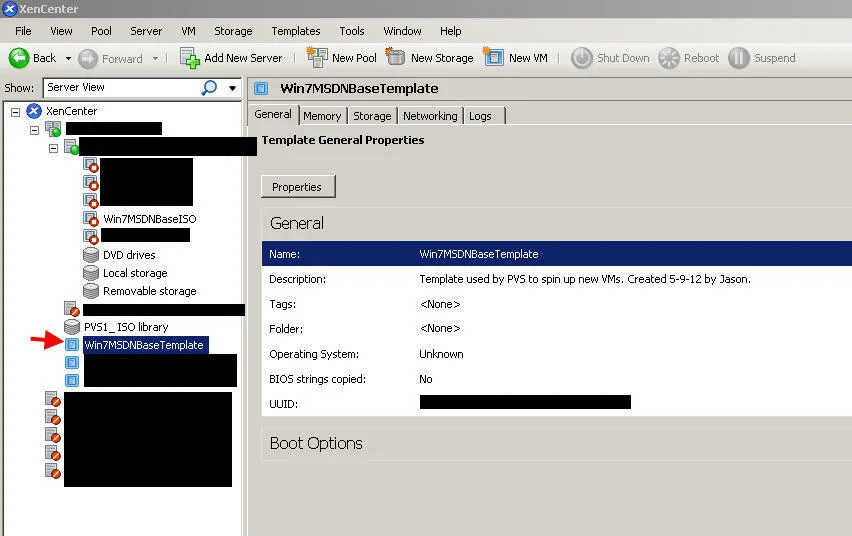Click Operating System Unknown value
The width and height of the screenshot is (852, 536).
(441, 354)
